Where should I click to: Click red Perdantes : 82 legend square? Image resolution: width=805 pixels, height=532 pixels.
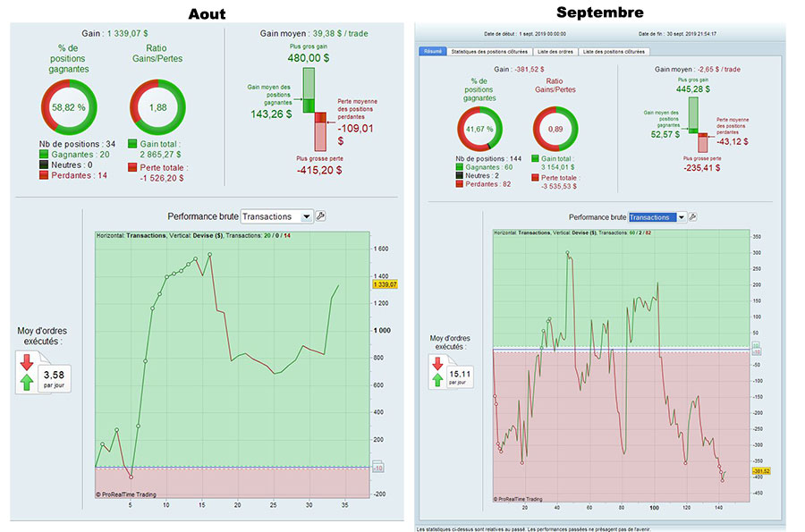click(460, 183)
